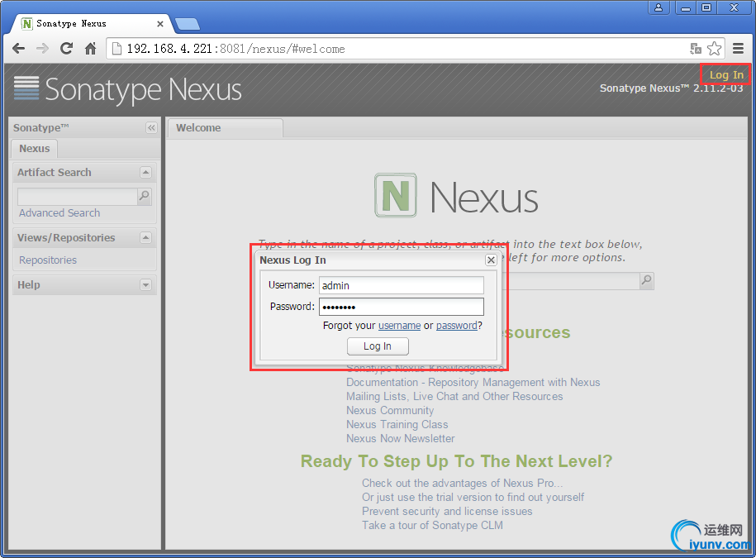Close the Sonatype Nexus browser tab

pos(160,24)
